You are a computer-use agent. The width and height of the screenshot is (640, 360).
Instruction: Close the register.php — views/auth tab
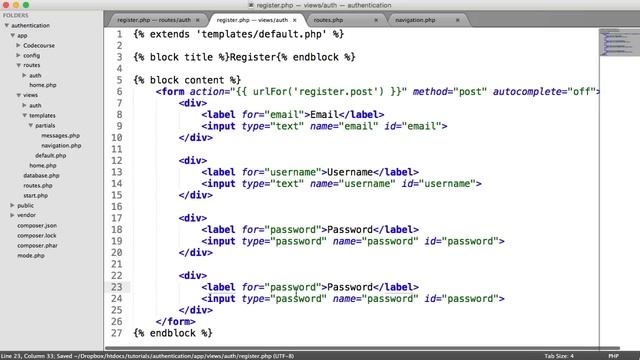pyautogui.click(x=295, y=20)
